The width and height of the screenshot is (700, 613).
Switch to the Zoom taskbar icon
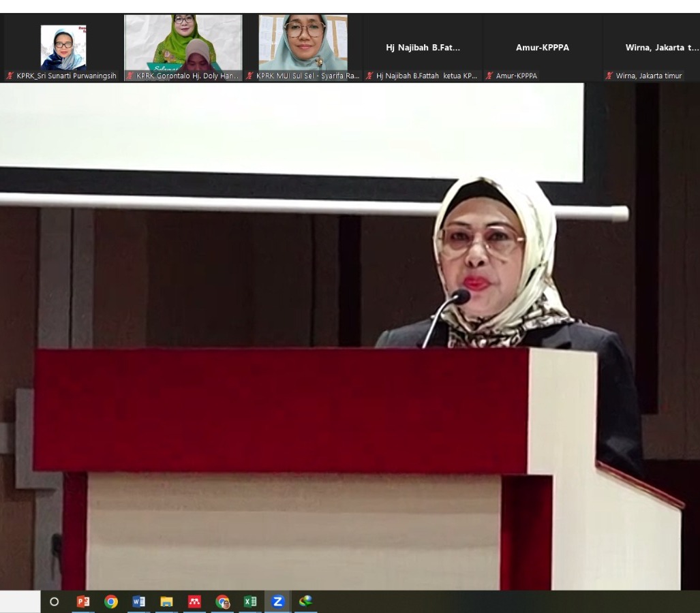click(277, 601)
